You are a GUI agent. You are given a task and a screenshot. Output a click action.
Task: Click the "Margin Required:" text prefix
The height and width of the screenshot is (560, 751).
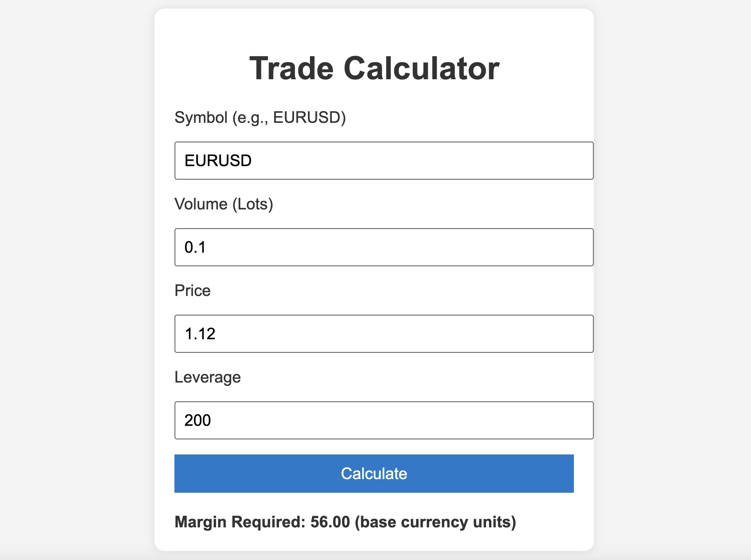point(240,522)
